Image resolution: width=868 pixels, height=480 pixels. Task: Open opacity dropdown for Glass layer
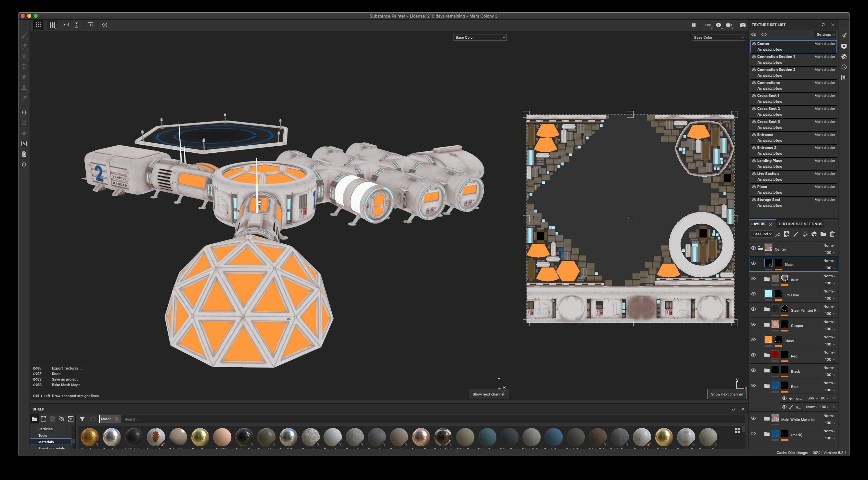point(830,344)
